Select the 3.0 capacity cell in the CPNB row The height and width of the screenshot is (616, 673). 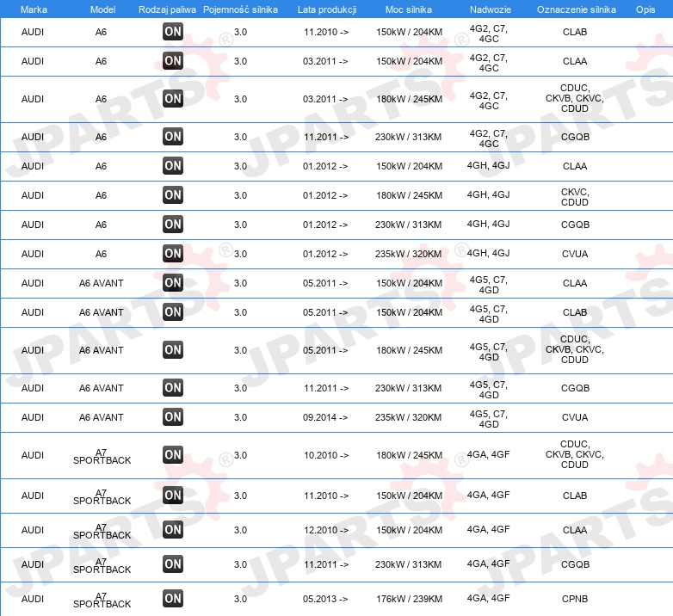click(240, 599)
